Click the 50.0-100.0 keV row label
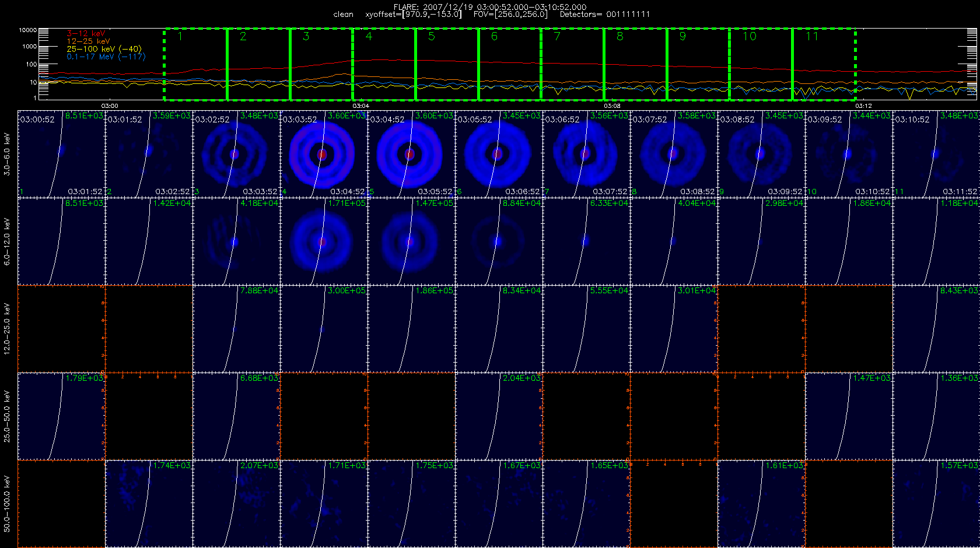The width and height of the screenshot is (980, 548). (7, 504)
